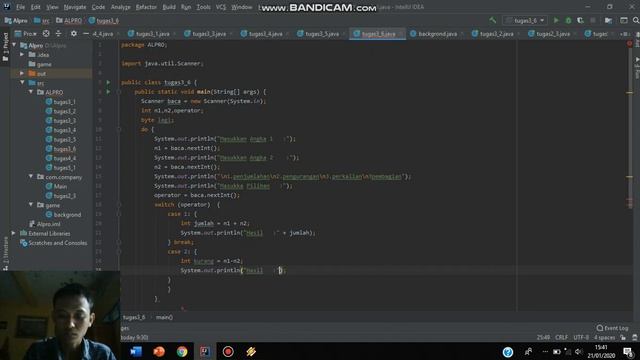Run tugas3_6 with green play button
Viewport: 640px width, 360px height.
[556, 20]
